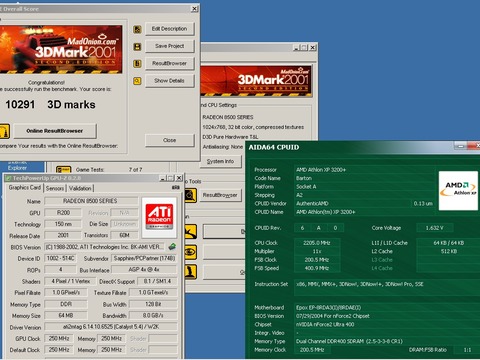This screenshot has height=360, width=480.
Task: Click the Bandwidth field 8.0 GB/s
Action: click(x=153, y=315)
